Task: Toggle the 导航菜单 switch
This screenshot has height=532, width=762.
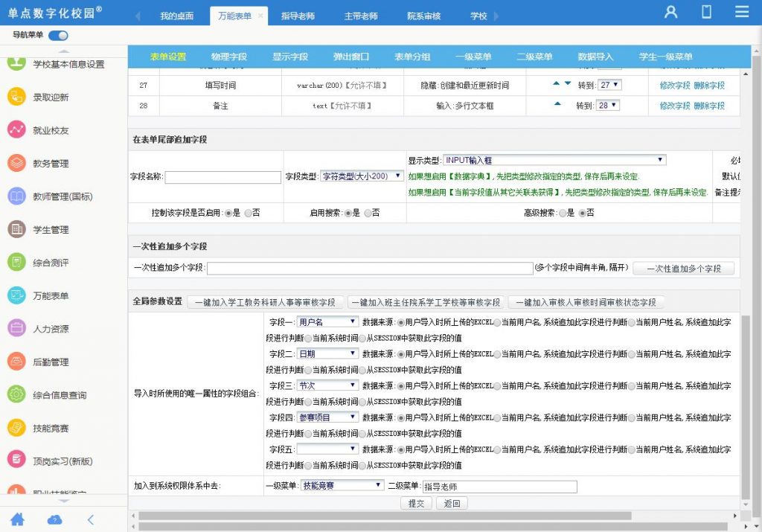Action: 58,35
